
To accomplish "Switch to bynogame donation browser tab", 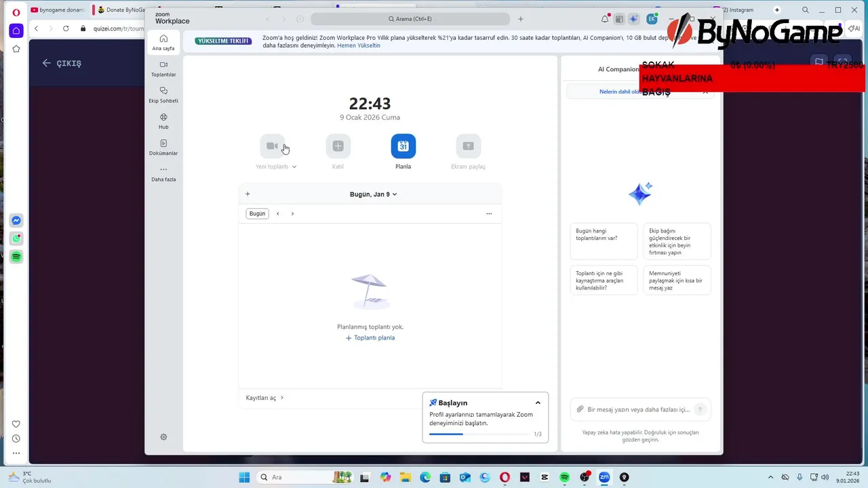I will point(58,10).
